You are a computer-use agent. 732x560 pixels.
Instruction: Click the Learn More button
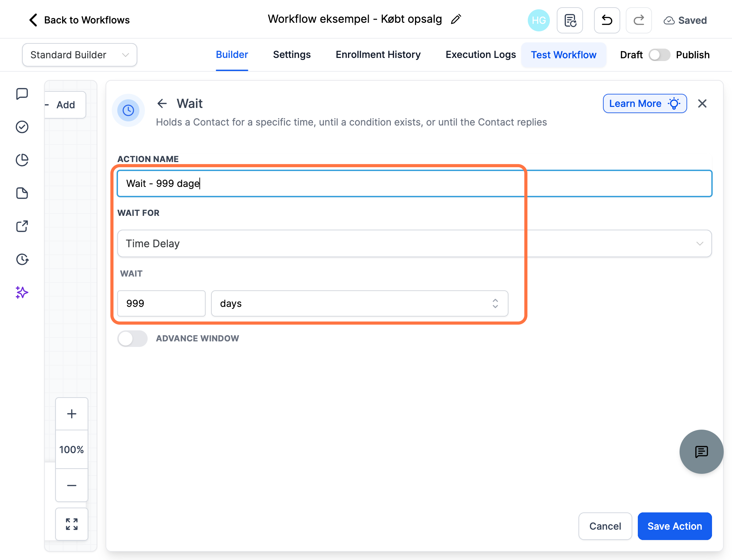click(645, 103)
